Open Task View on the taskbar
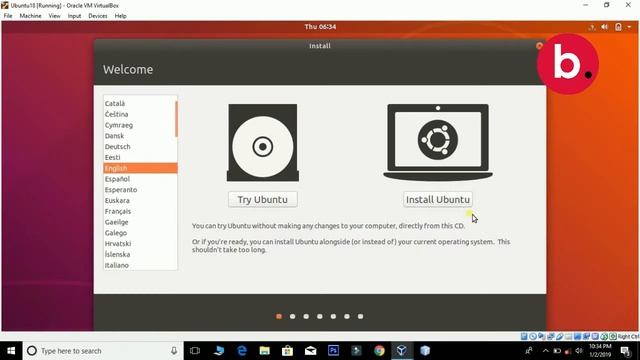 [x=195, y=351]
